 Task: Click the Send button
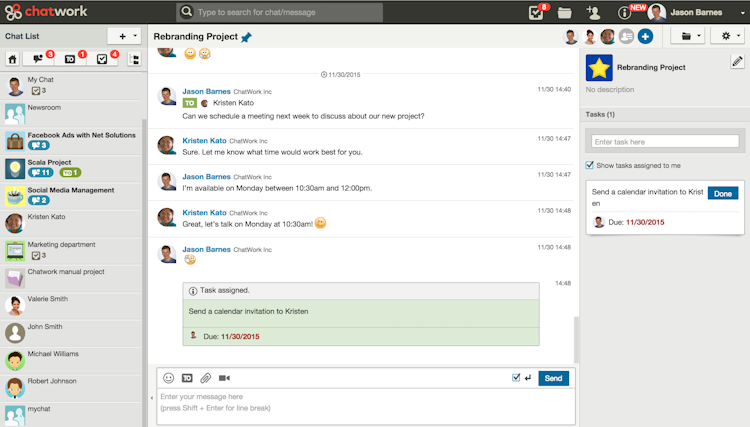point(553,378)
